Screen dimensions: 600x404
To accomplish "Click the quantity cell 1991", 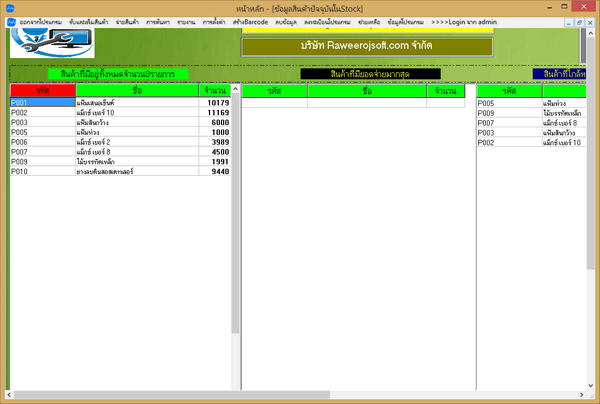I will [214, 162].
